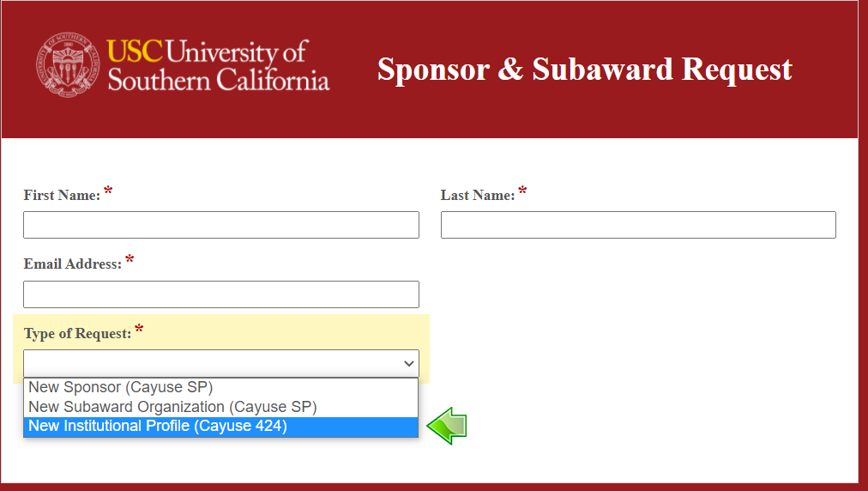Click the Last Name label text

(x=478, y=196)
